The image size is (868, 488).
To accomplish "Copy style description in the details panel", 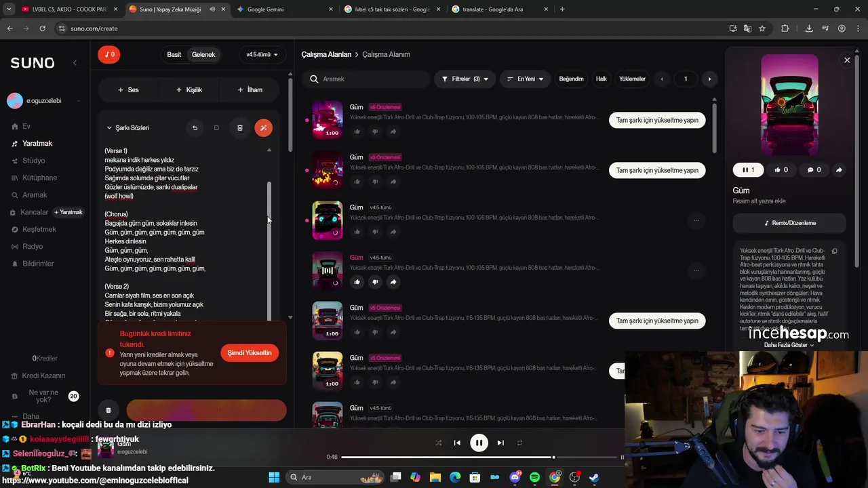I will pyautogui.click(x=835, y=251).
